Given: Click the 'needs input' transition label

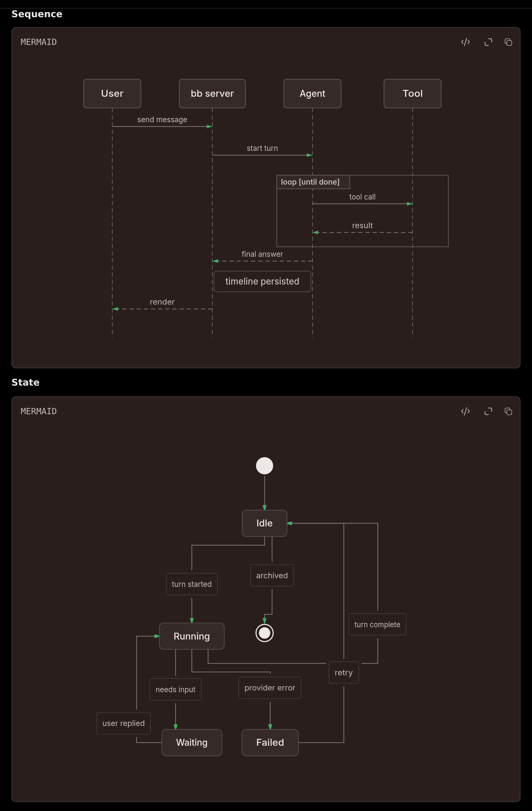Looking at the screenshot, I should pyautogui.click(x=176, y=689).
